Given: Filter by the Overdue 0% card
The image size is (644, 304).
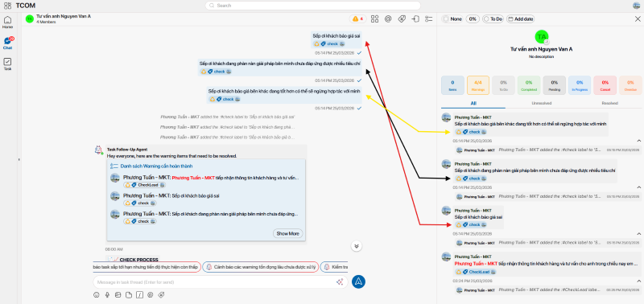Looking at the screenshot, I should pyautogui.click(x=630, y=85).
